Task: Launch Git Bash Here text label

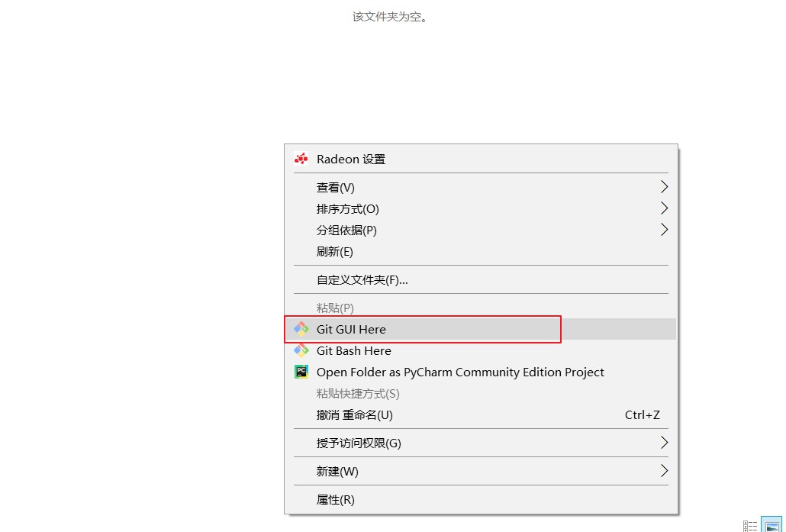Action: pos(354,351)
